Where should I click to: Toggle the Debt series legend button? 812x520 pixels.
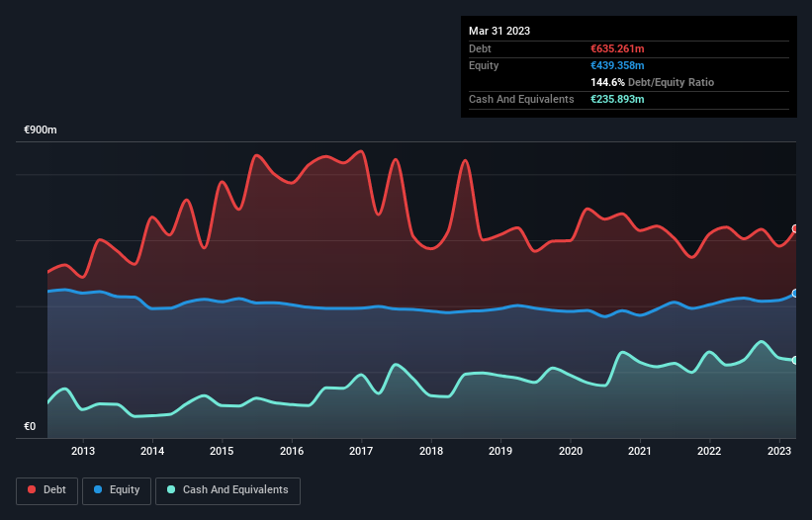click(47, 490)
